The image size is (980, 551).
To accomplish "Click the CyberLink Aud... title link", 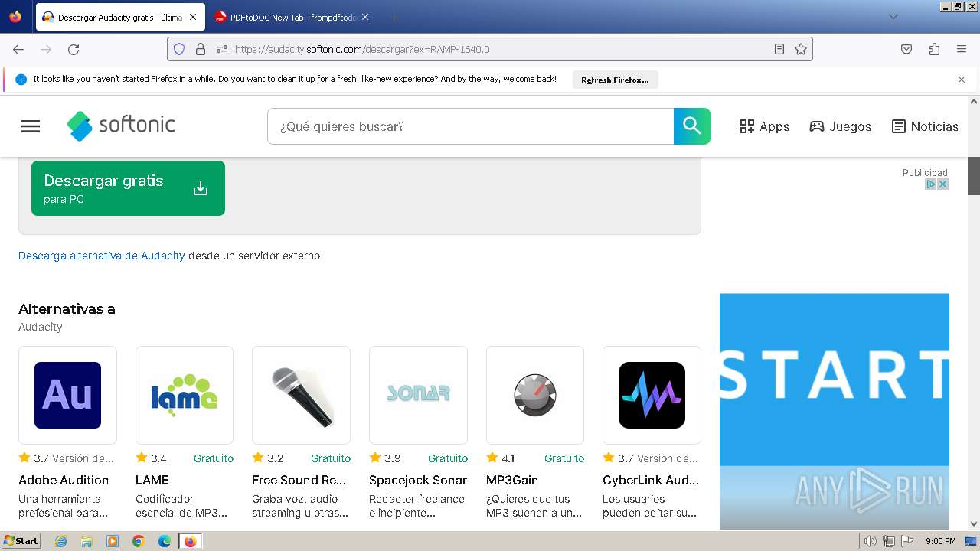I will pyautogui.click(x=651, y=480).
